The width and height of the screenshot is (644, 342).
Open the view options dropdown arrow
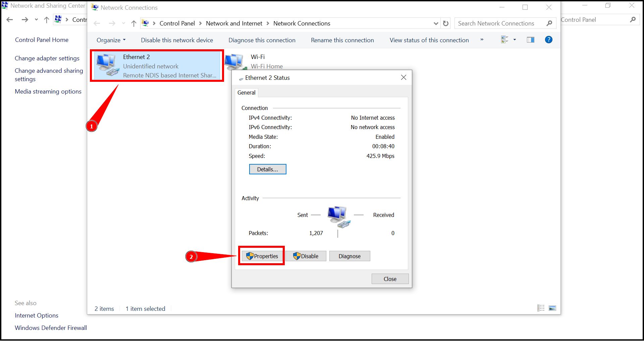point(515,40)
